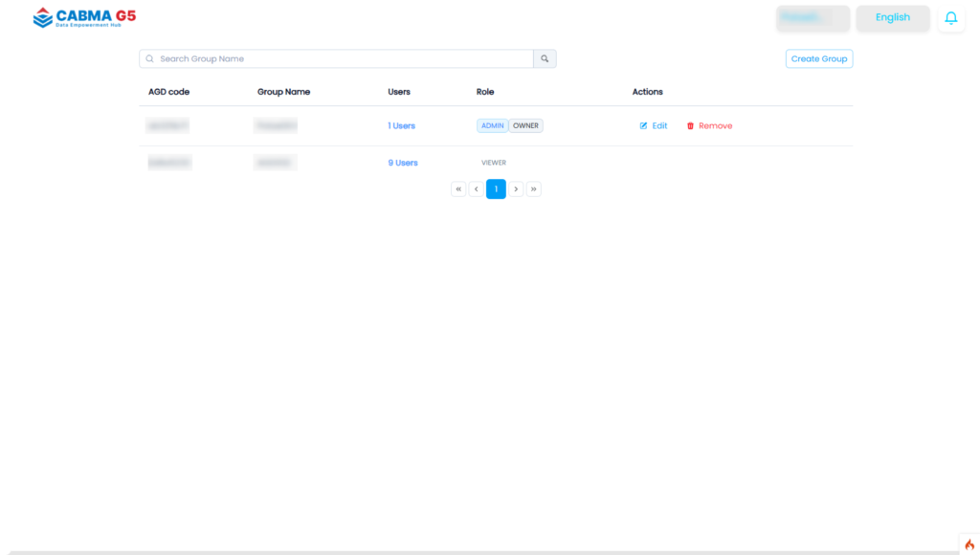Go to the previous page

(477, 189)
